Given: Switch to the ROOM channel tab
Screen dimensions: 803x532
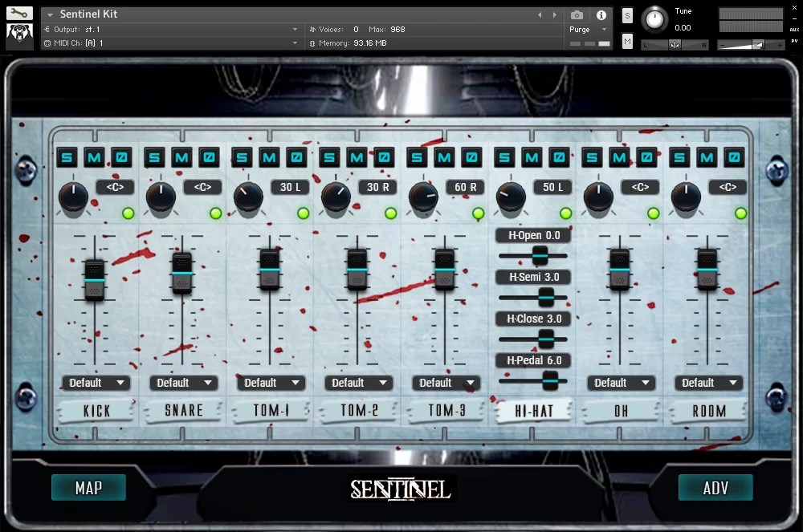Looking at the screenshot, I should [x=708, y=410].
